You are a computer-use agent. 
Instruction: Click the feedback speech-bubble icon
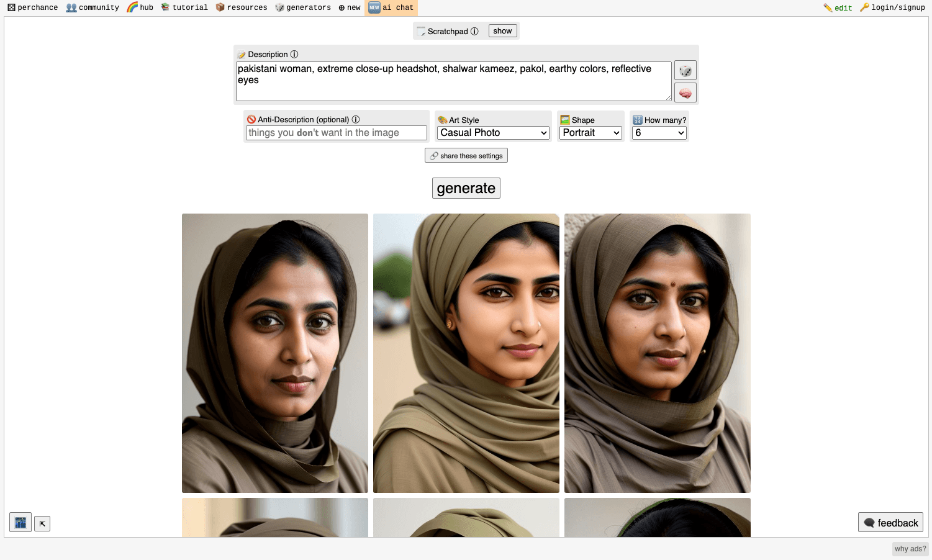coord(870,522)
